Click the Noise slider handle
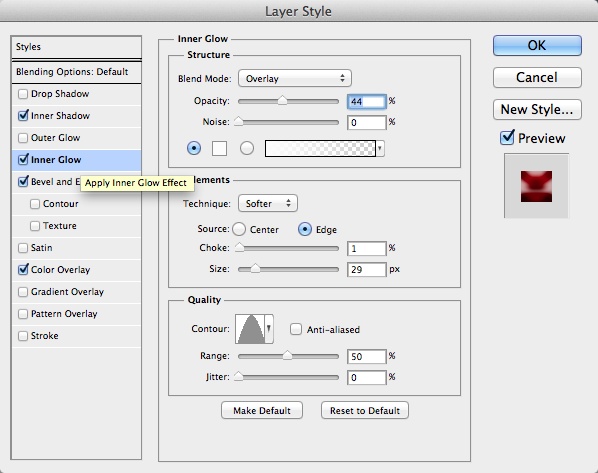 (238, 121)
